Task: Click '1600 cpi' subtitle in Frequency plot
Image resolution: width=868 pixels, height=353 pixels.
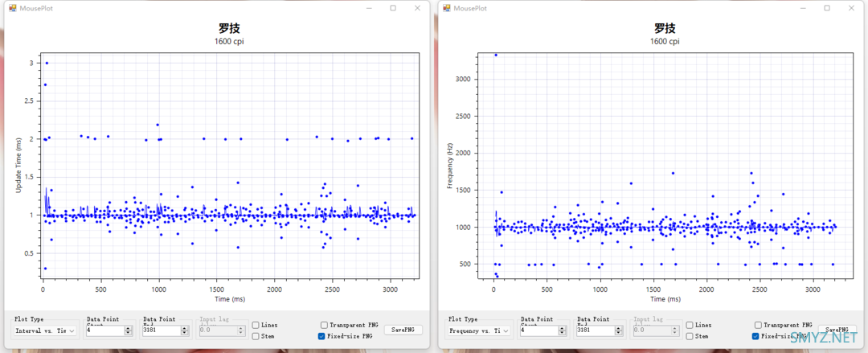Action: (x=665, y=42)
